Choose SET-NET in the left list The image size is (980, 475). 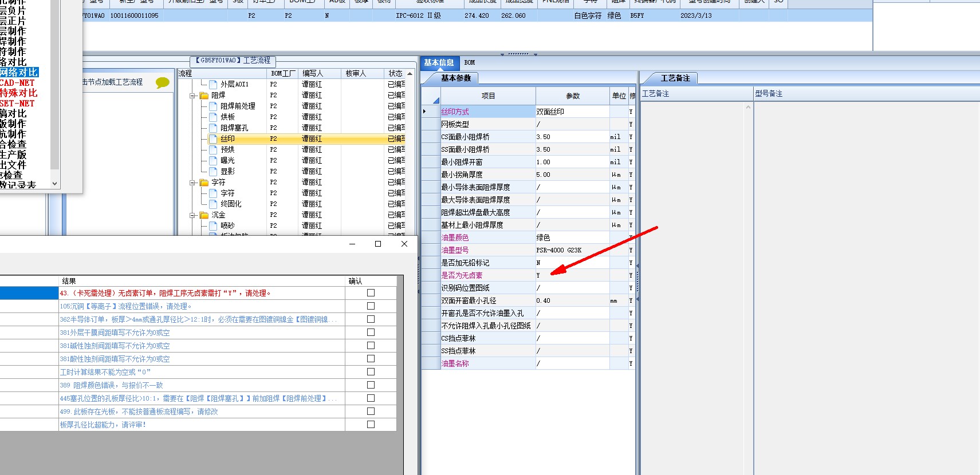pos(17,103)
